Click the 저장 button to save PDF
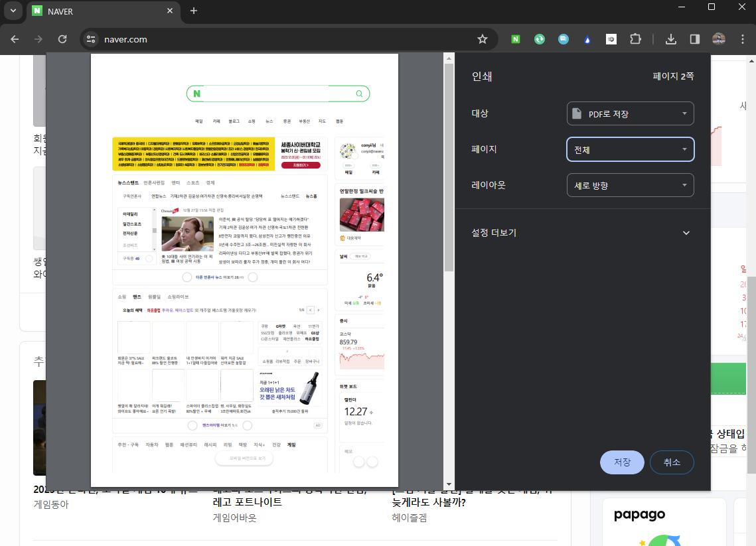 (622, 462)
